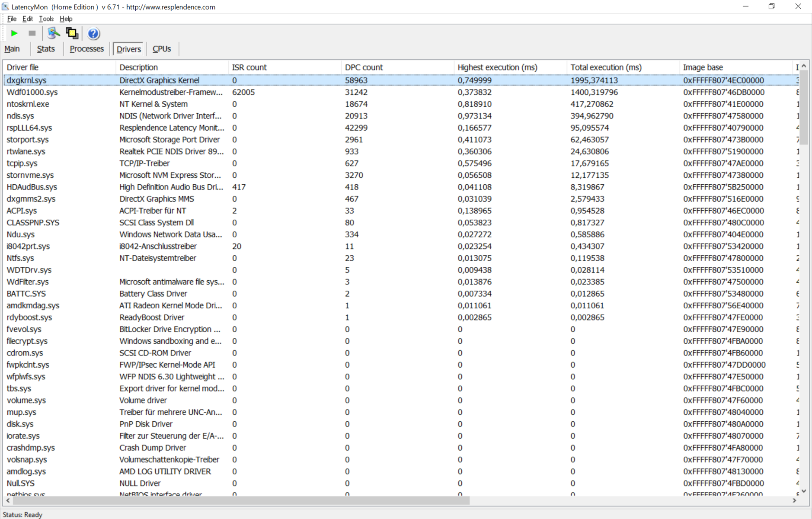
Task: Click the vertical scrollbar down arrow
Action: [804, 491]
